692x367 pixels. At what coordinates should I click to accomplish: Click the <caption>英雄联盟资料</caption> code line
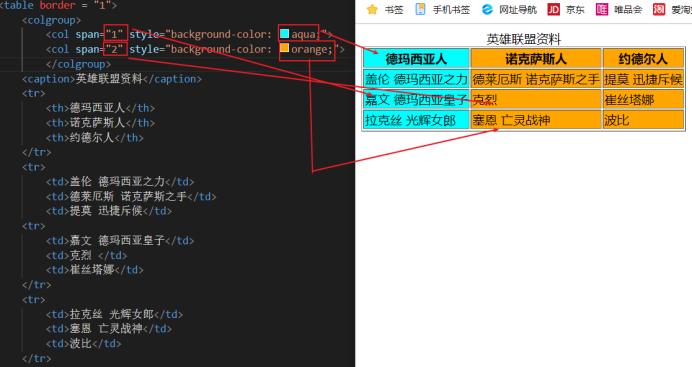112,79
